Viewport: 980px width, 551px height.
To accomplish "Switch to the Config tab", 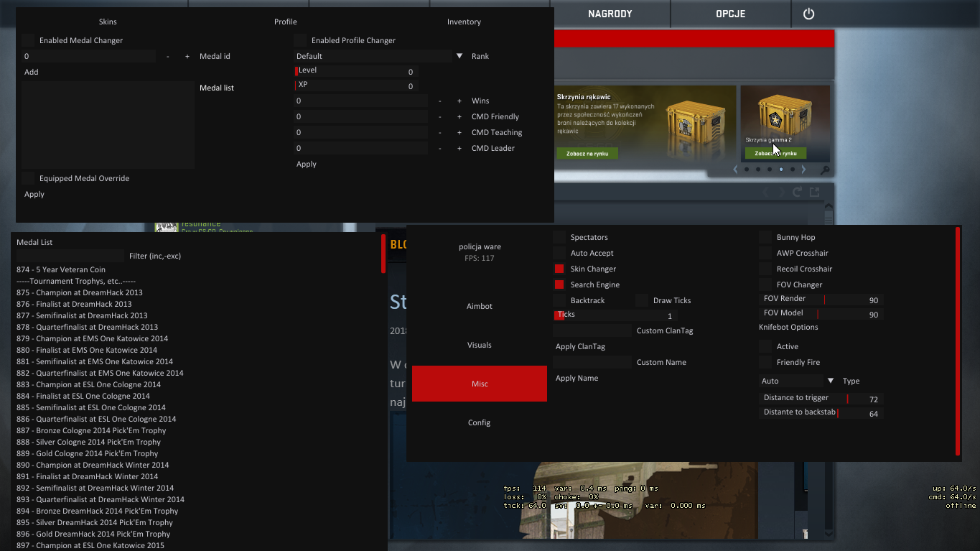I will [479, 422].
